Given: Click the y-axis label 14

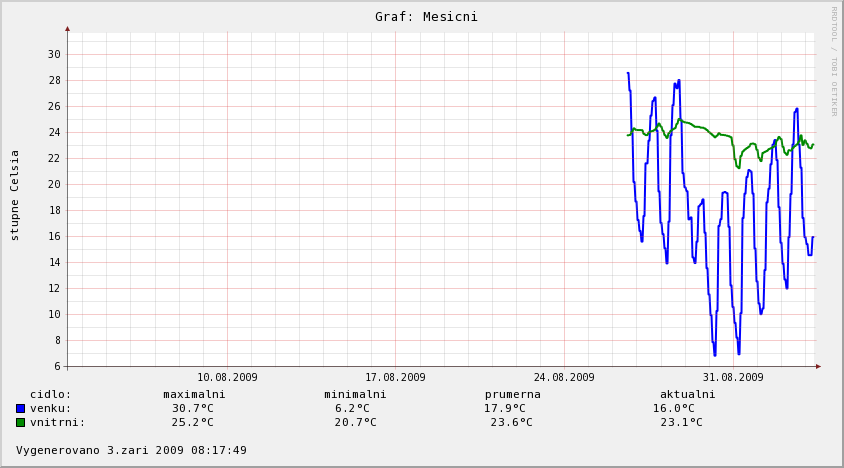Looking at the screenshot, I should coord(54,262).
